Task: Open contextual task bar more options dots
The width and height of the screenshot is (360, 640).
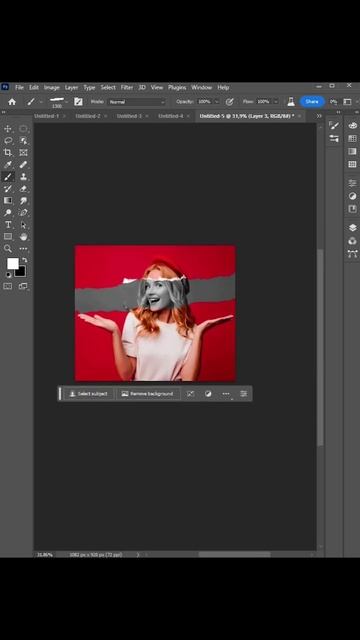Action: [x=226, y=394]
